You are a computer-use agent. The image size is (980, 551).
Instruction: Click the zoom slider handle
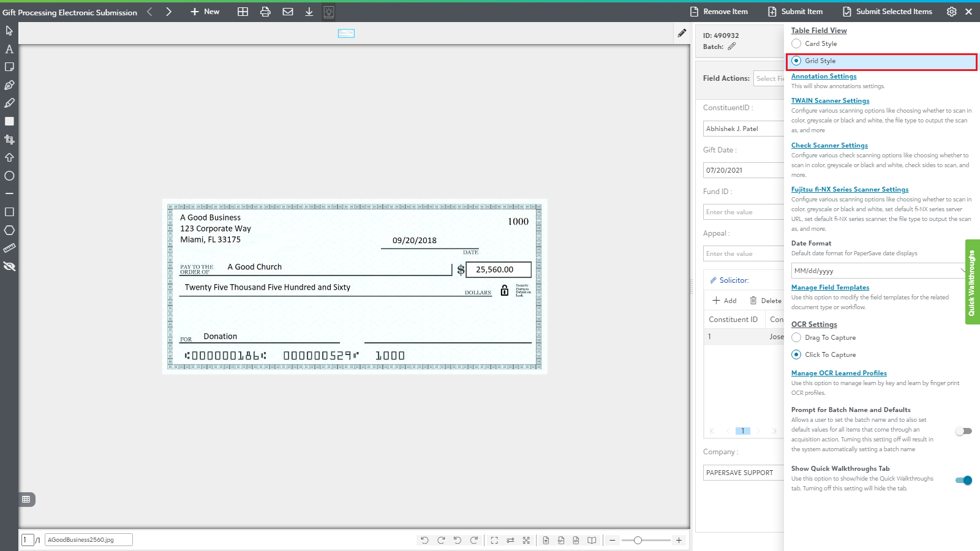coord(638,540)
